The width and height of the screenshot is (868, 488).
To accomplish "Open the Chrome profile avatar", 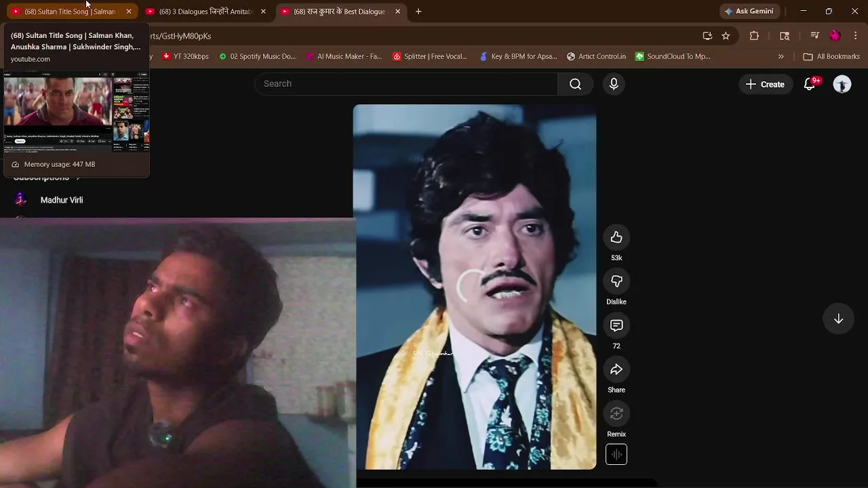I will (835, 36).
